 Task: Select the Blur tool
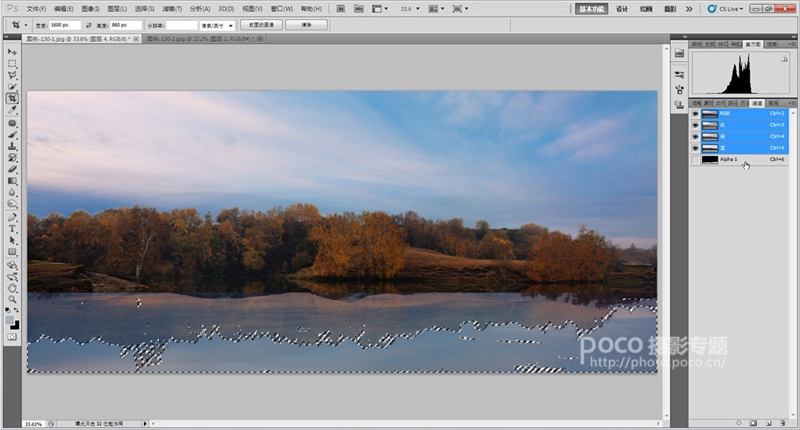coord(12,192)
